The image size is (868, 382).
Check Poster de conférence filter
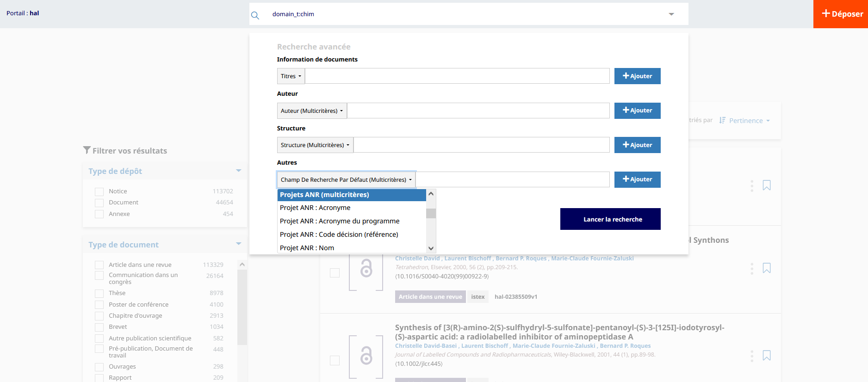(99, 305)
